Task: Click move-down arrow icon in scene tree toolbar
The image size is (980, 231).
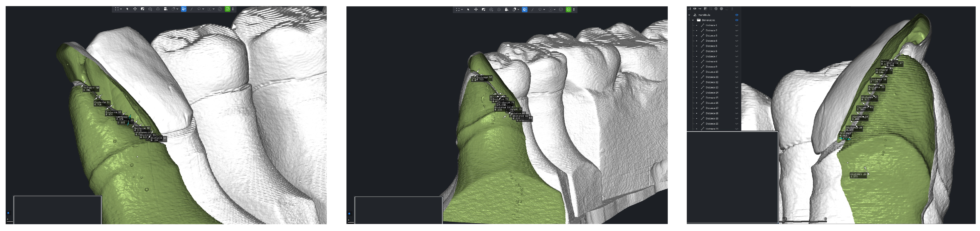Action: pos(722,9)
